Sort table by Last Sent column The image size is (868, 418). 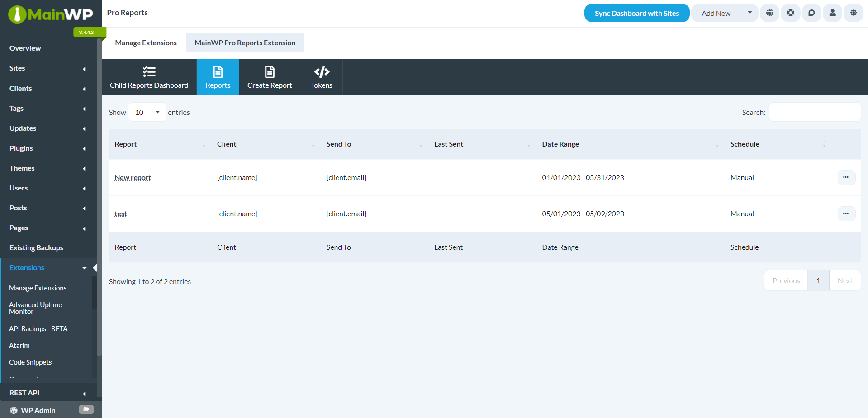(482, 144)
